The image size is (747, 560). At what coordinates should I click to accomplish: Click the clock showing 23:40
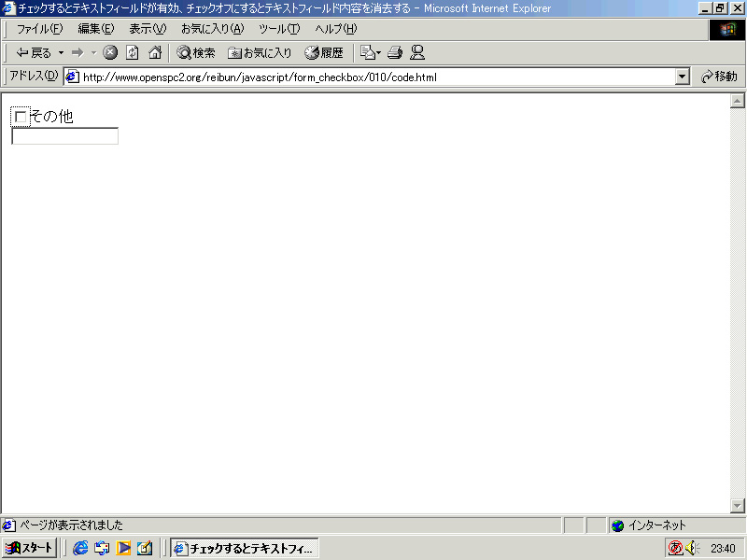tap(723, 549)
